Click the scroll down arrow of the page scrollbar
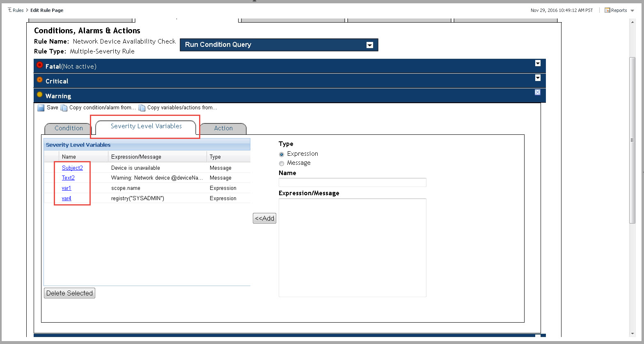Viewport: 644px width, 344px height. coord(633,334)
